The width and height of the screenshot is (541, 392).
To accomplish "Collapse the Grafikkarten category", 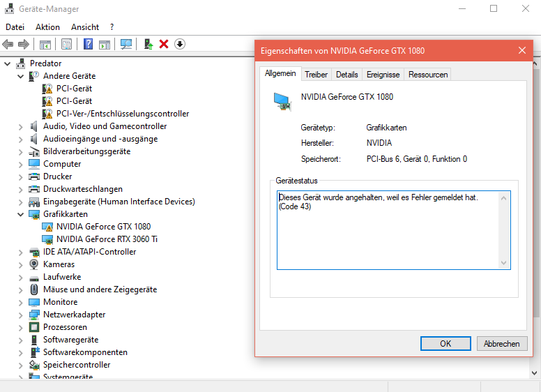I will tap(21, 215).
